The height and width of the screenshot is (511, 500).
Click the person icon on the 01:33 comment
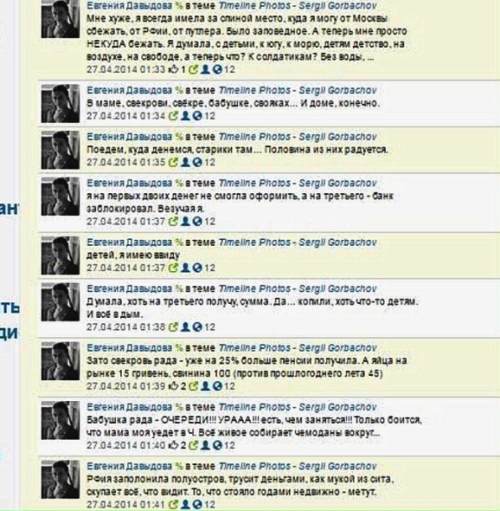tap(206, 69)
